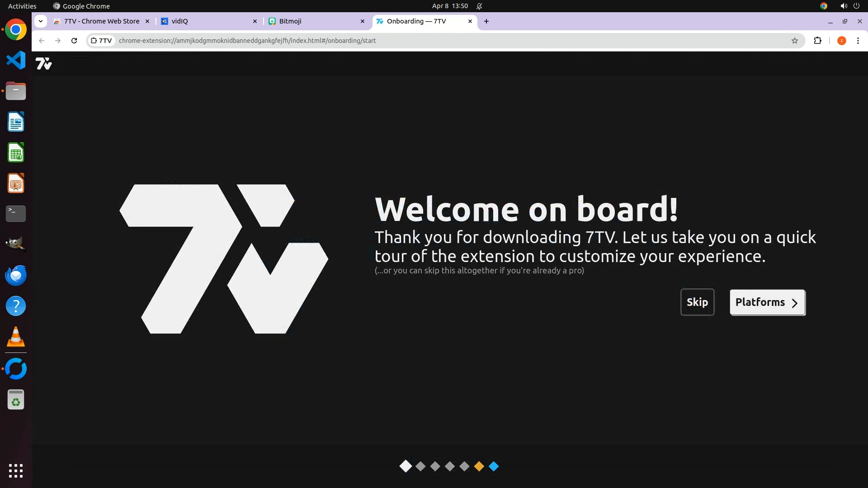Select the second gray diamond step
The height and width of the screenshot is (488, 868).
click(435, 466)
